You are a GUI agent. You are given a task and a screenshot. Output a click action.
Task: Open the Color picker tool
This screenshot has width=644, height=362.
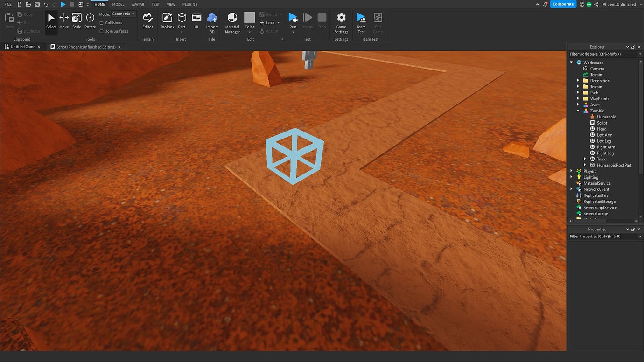(x=249, y=21)
